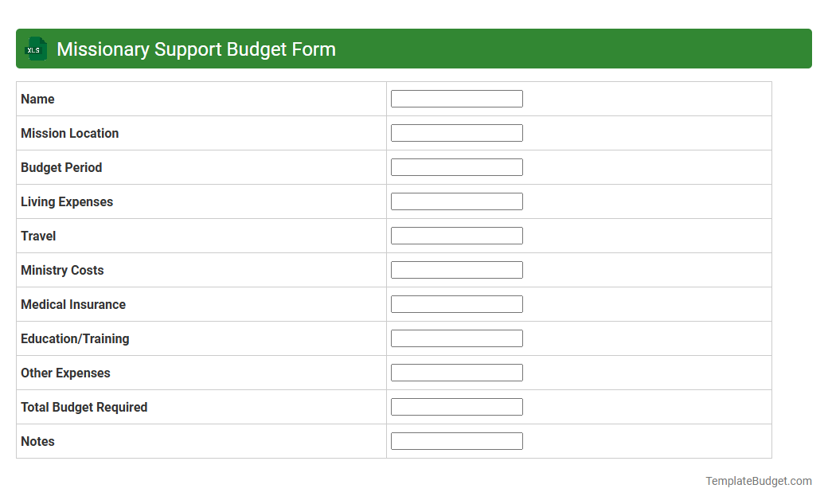828x504 pixels.
Task: Select the Travel amount field
Action: pos(456,235)
